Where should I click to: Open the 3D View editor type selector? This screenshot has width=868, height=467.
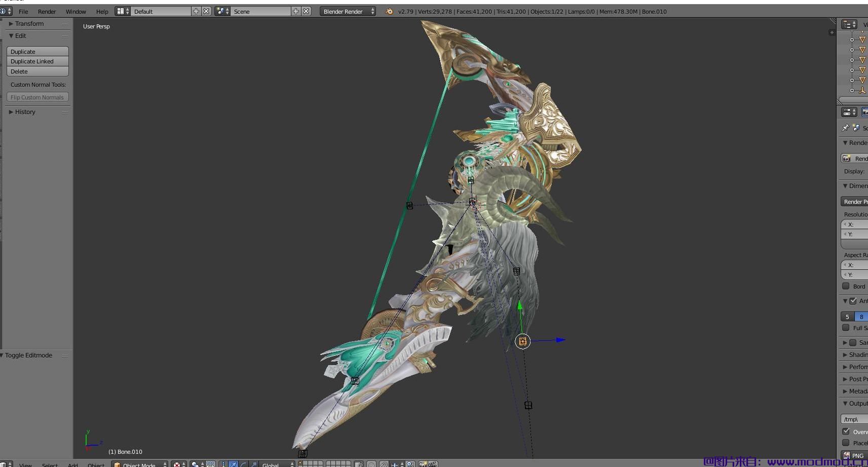[6, 464]
